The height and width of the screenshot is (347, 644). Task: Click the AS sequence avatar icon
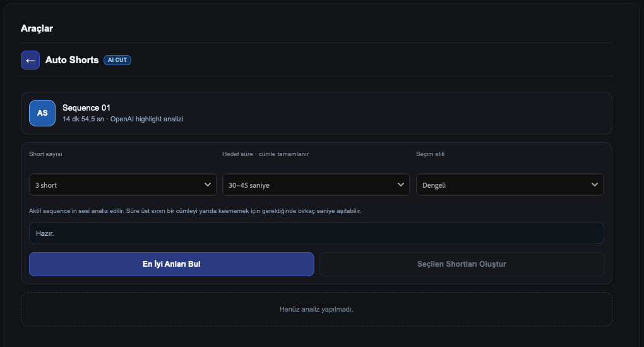(x=42, y=113)
